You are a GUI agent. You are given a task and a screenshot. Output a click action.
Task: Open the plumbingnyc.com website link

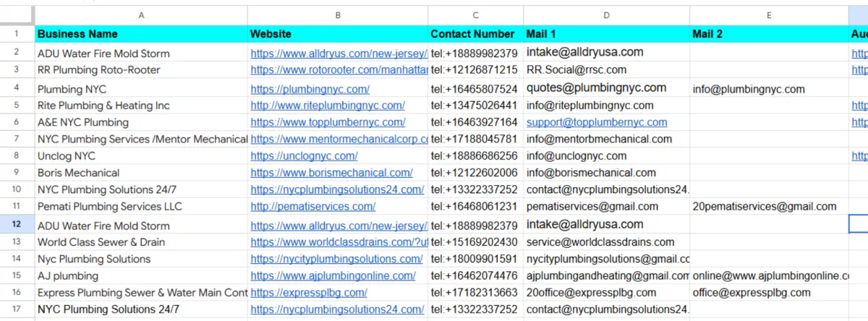(x=310, y=89)
